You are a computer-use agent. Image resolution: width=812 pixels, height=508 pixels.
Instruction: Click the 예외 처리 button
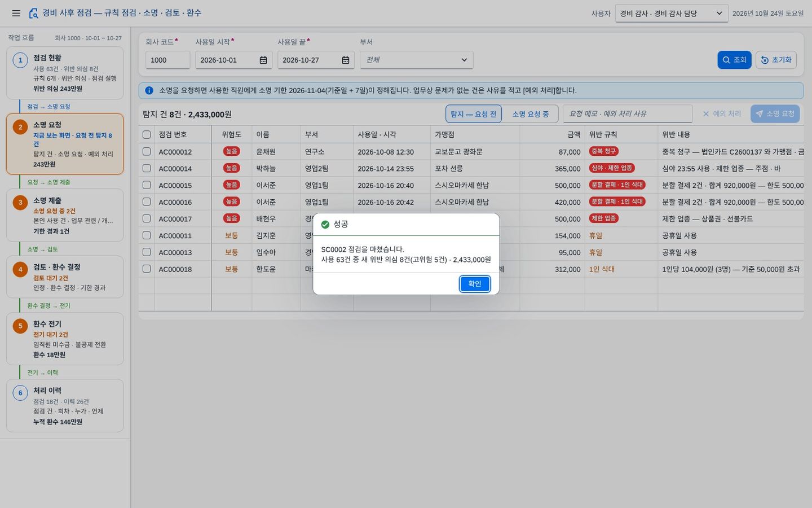pyautogui.click(x=722, y=114)
